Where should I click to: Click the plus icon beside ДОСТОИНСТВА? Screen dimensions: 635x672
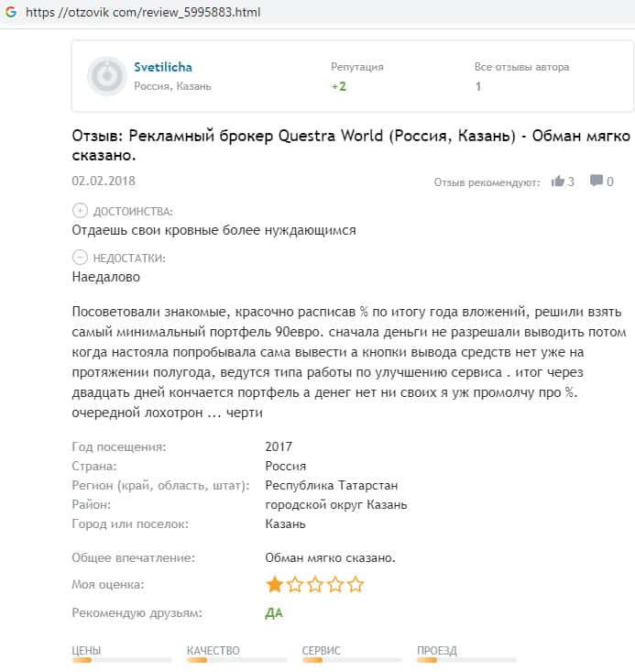pyautogui.click(x=80, y=211)
